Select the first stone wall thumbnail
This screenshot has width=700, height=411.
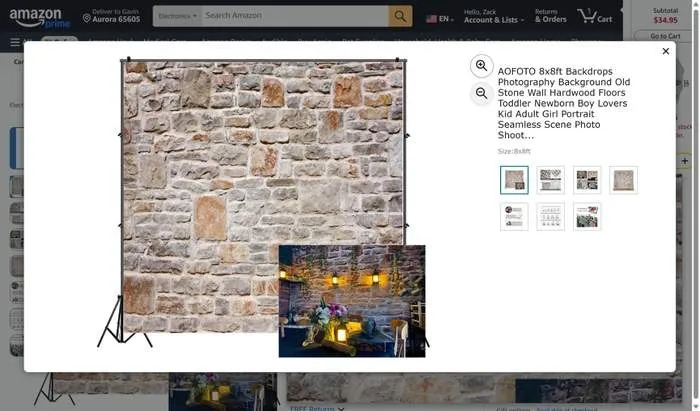pyautogui.click(x=514, y=180)
